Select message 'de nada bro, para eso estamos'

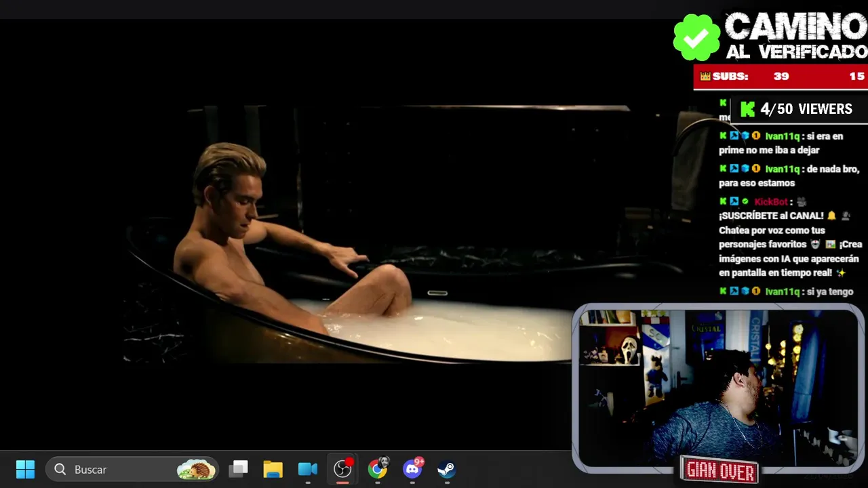coord(789,176)
